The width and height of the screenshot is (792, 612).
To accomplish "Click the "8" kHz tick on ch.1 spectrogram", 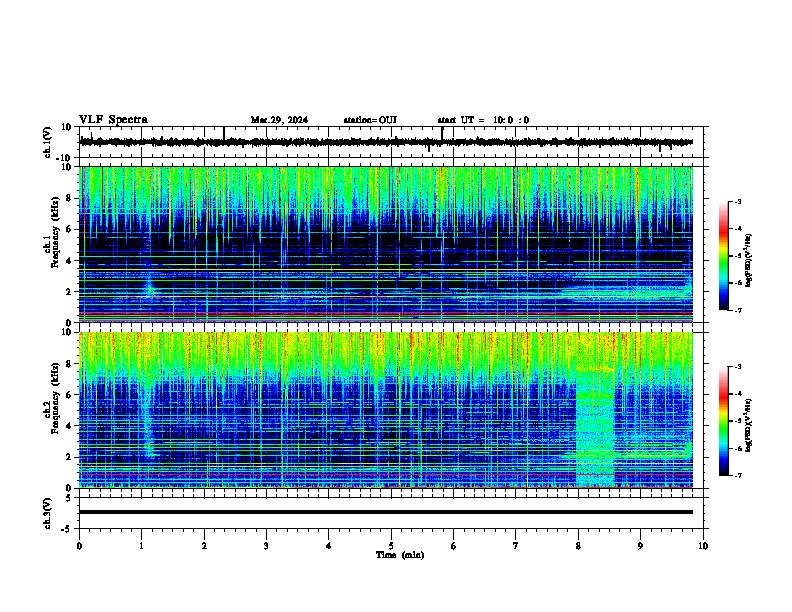I will coord(70,198).
